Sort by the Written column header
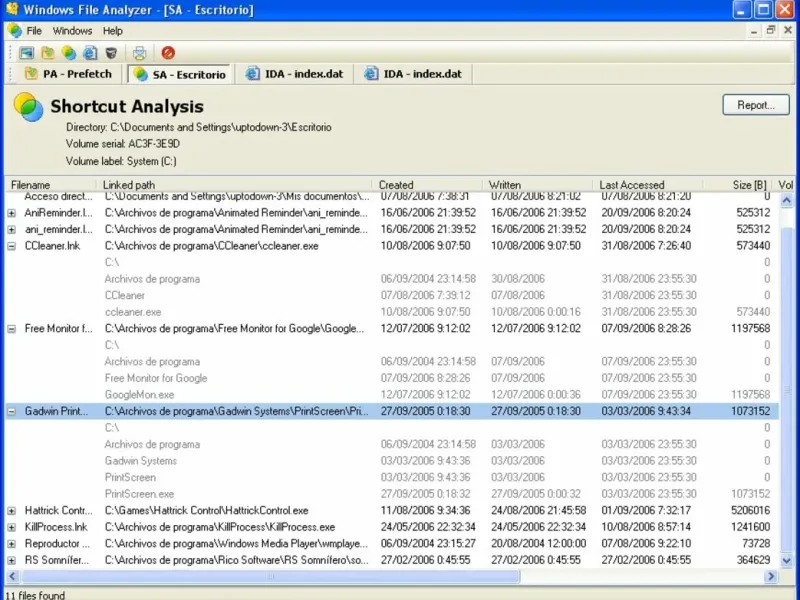The image size is (800, 600). [537, 185]
